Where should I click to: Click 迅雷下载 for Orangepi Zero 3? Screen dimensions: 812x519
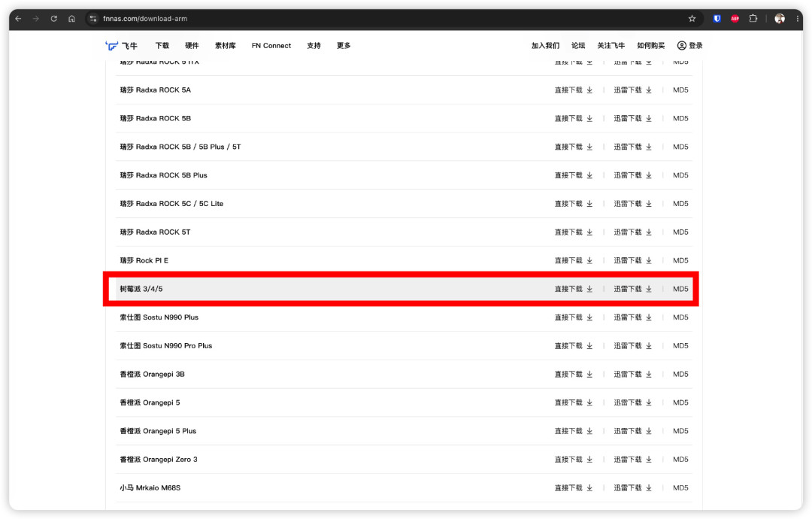[x=633, y=460]
